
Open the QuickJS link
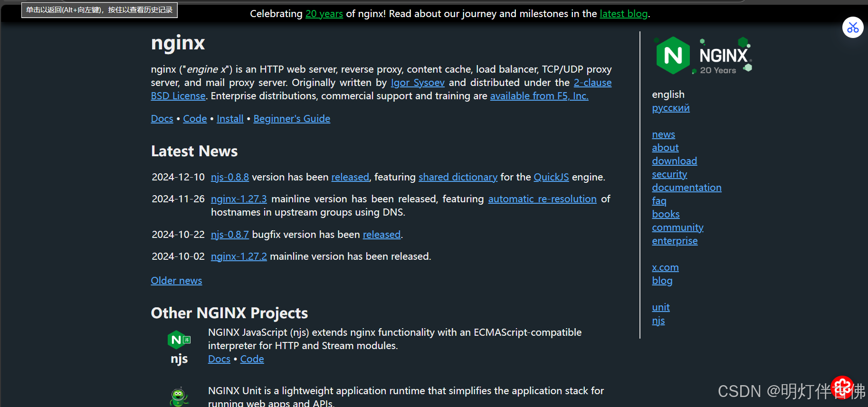[551, 177]
